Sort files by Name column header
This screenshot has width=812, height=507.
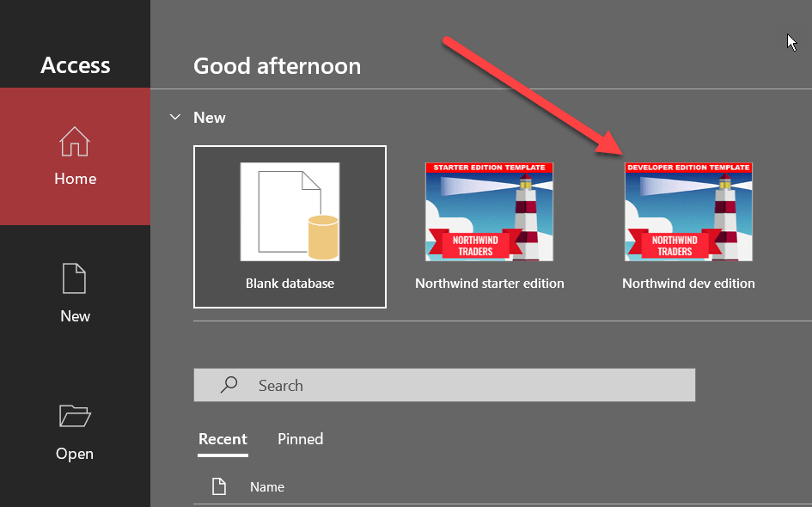267,486
